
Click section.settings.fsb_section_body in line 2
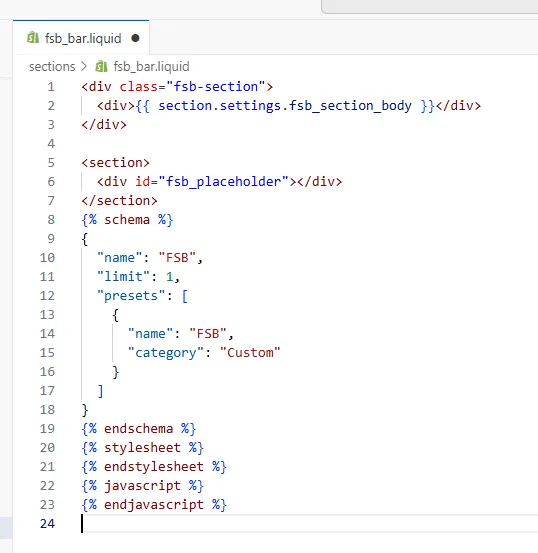click(x=285, y=106)
